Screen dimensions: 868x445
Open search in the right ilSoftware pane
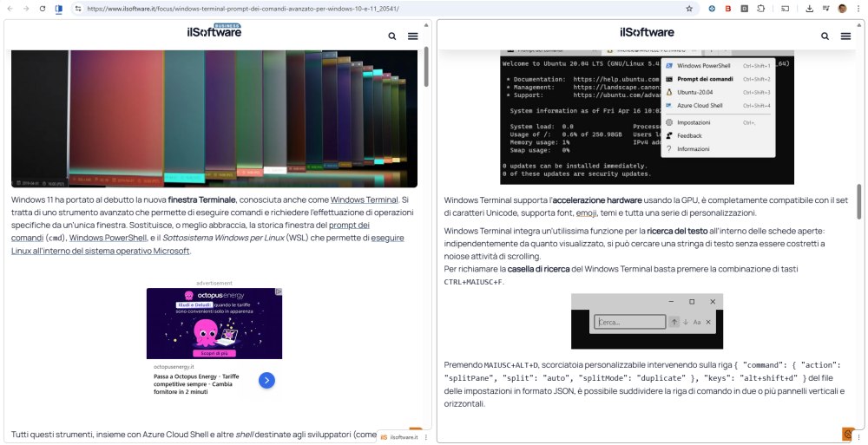825,36
